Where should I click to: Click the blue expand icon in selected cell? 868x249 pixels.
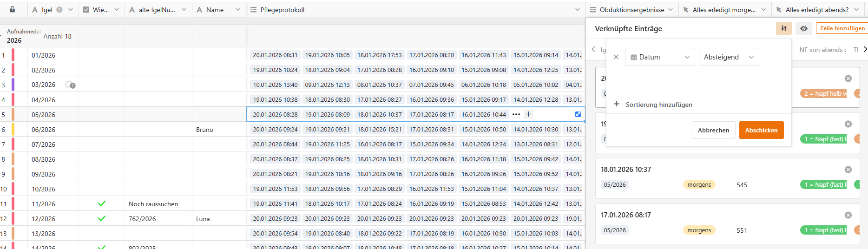pyautogui.click(x=578, y=114)
